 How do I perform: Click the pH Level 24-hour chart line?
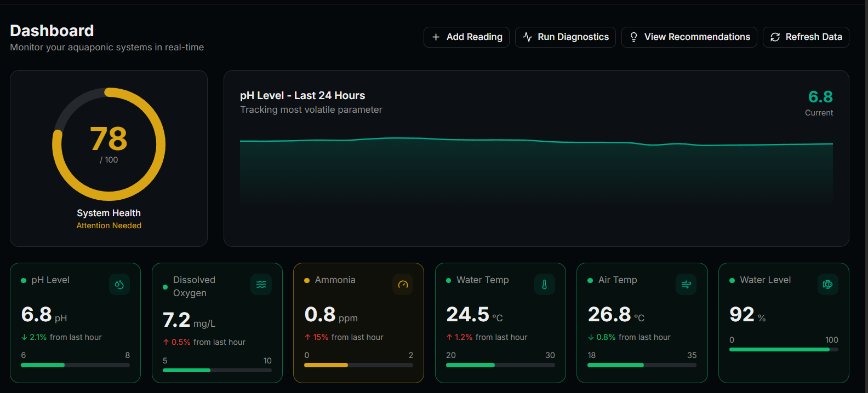tap(536, 141)
